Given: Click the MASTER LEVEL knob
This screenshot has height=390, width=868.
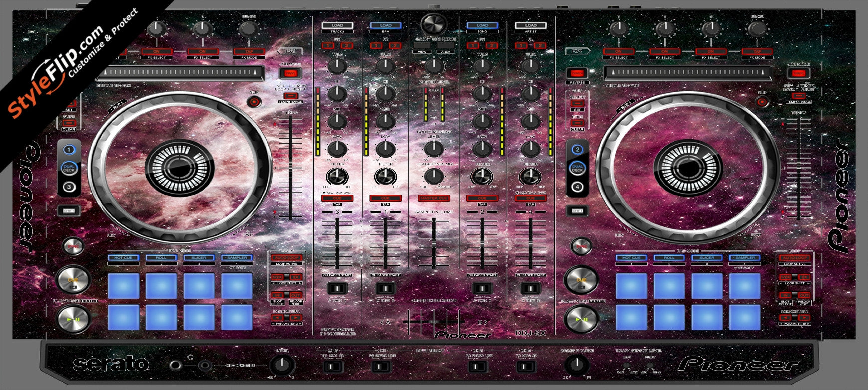Looking at the screenshot, I should (434, 66).
